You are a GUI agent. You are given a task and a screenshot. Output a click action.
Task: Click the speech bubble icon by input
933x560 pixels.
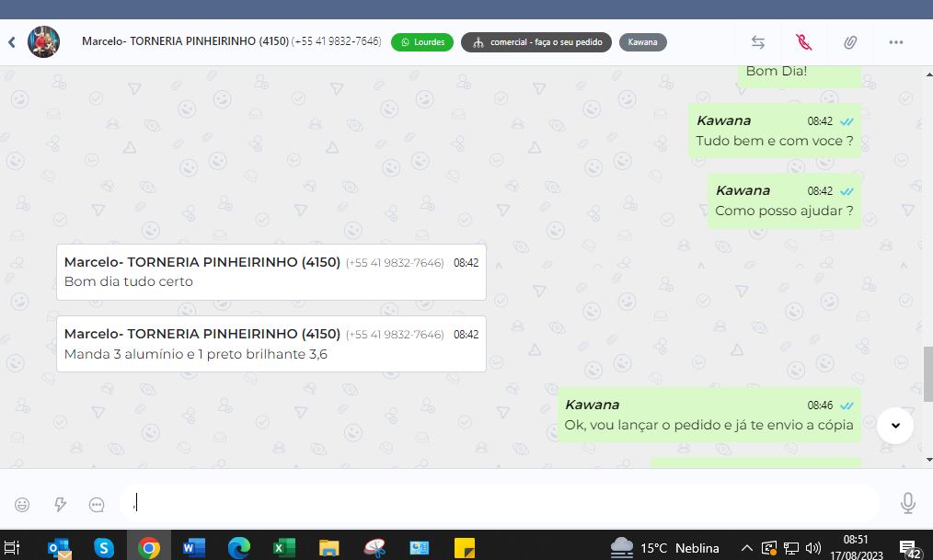click(x=97, y=504)
